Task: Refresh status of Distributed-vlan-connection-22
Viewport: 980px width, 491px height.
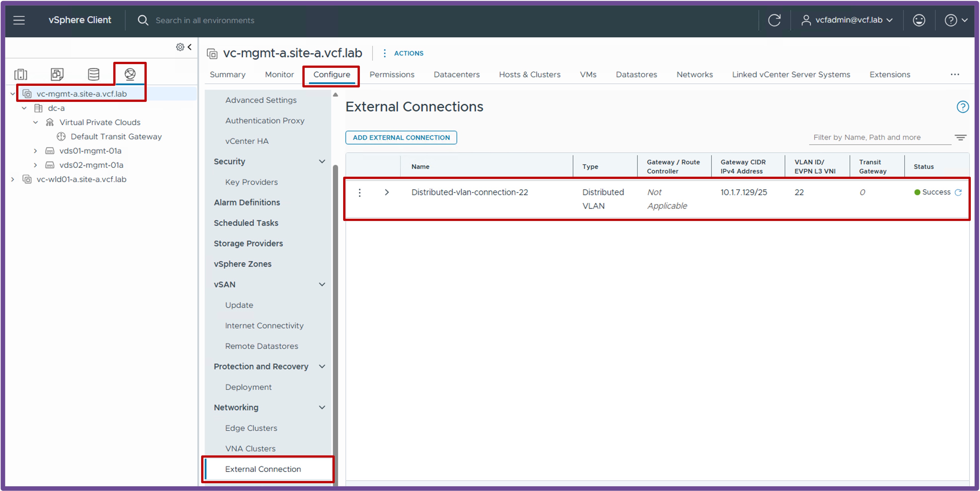Action: [x=958, y=192]
